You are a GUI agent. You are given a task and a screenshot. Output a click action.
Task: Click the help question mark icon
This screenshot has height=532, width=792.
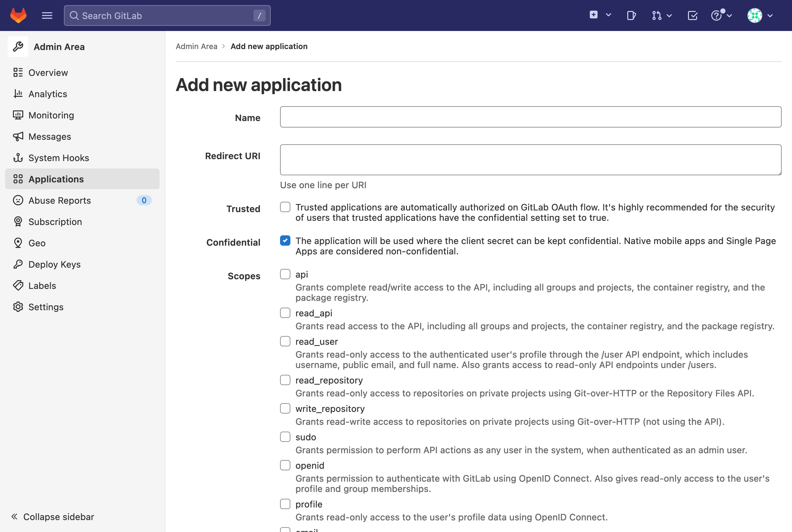pyautogui.click(x=716, y=15)
